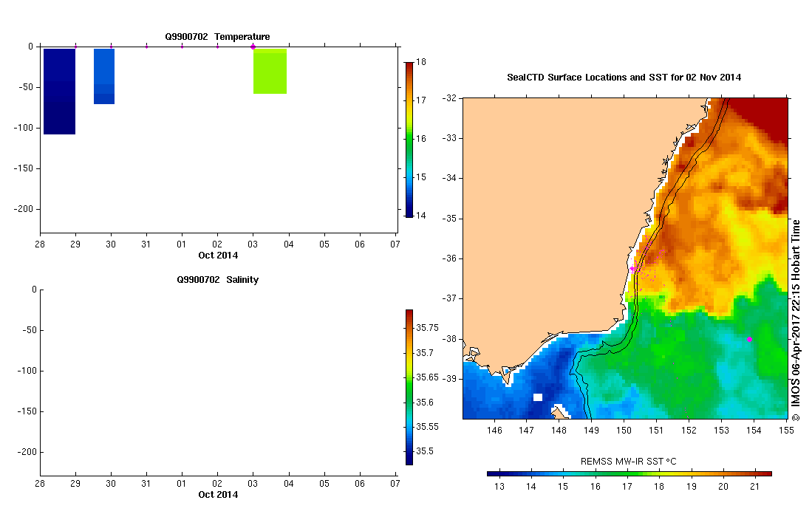Select the lime green temperature profile bar at 03

(x=270, y=72)
